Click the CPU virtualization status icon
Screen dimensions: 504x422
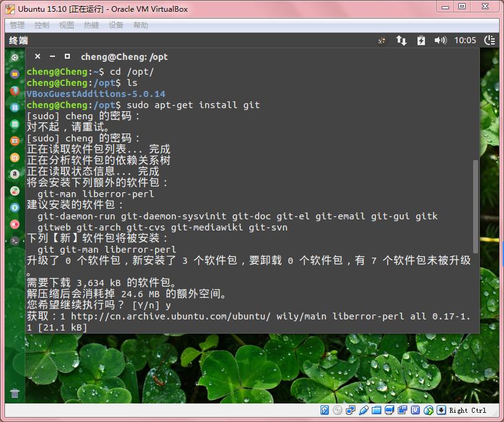click(x=415, y=410)
